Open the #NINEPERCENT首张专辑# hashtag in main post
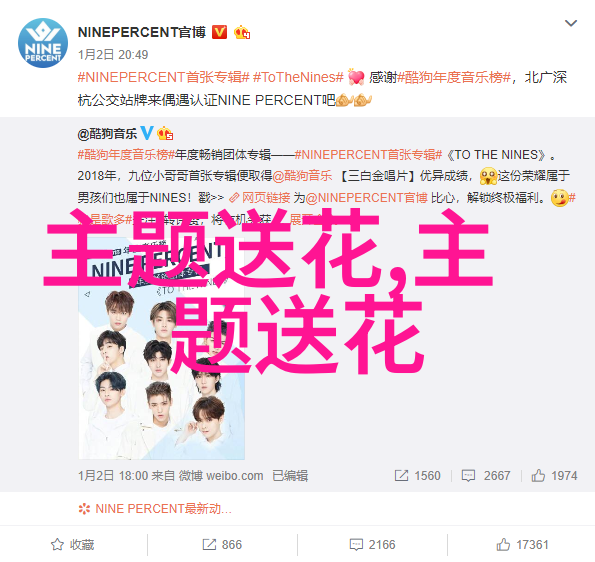 tap(164, 77)
